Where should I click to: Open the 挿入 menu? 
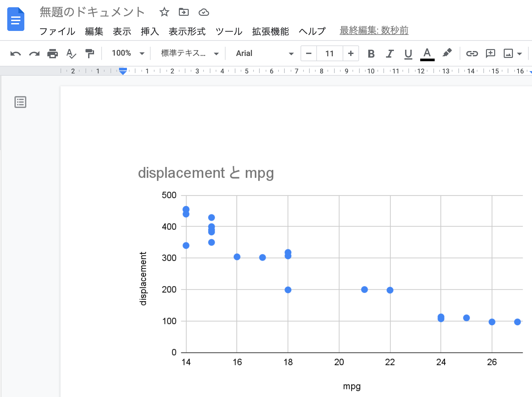150,31
